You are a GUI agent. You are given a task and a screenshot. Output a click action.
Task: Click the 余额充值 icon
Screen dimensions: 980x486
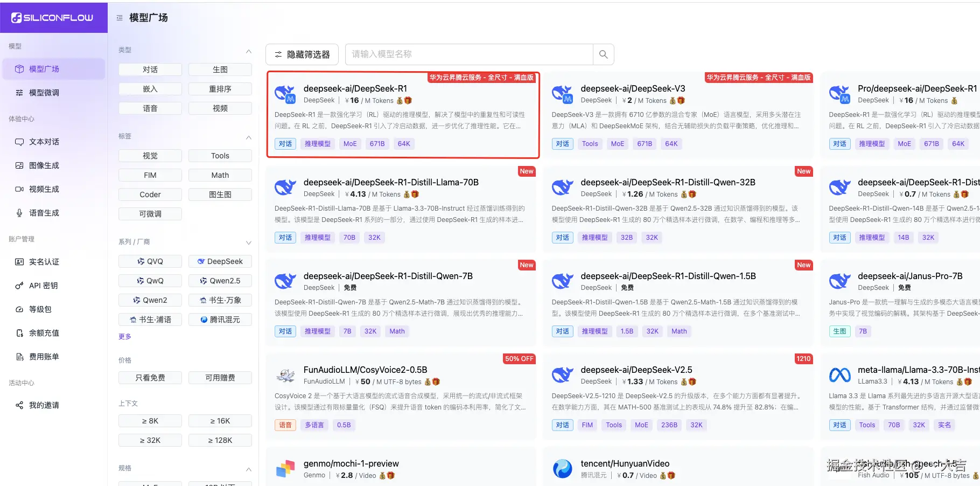[19, 333]
